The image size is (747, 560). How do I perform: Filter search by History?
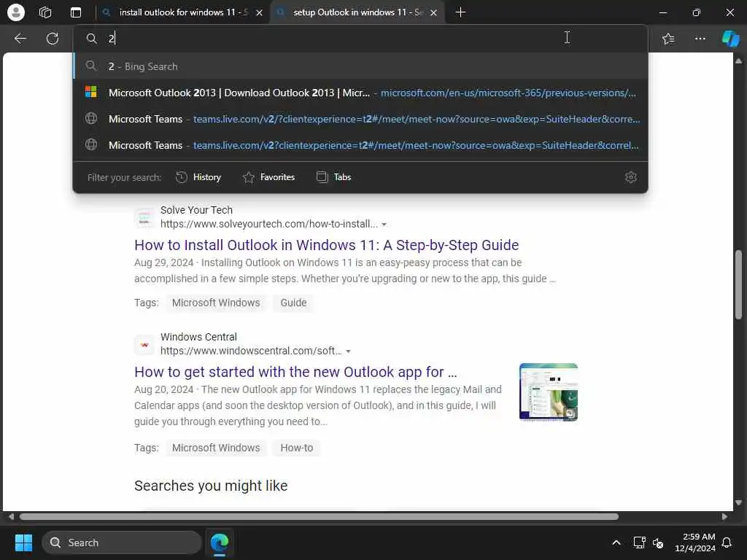point(198,177)
